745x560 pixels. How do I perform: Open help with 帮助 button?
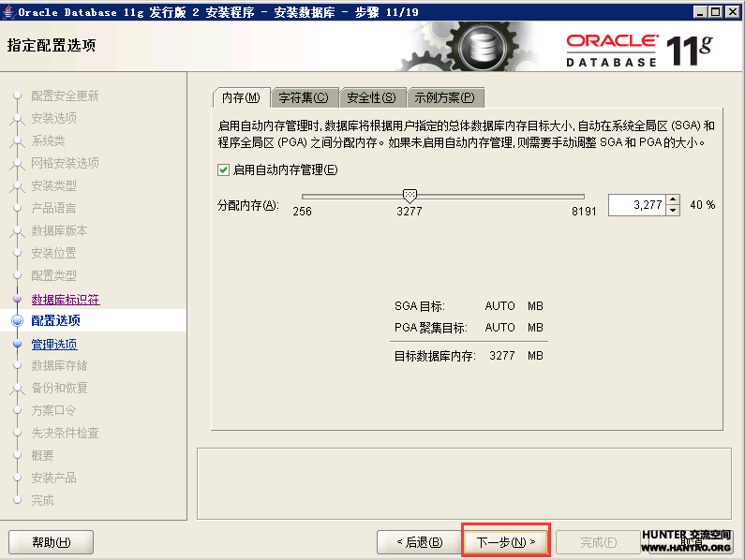pos(51,541)
